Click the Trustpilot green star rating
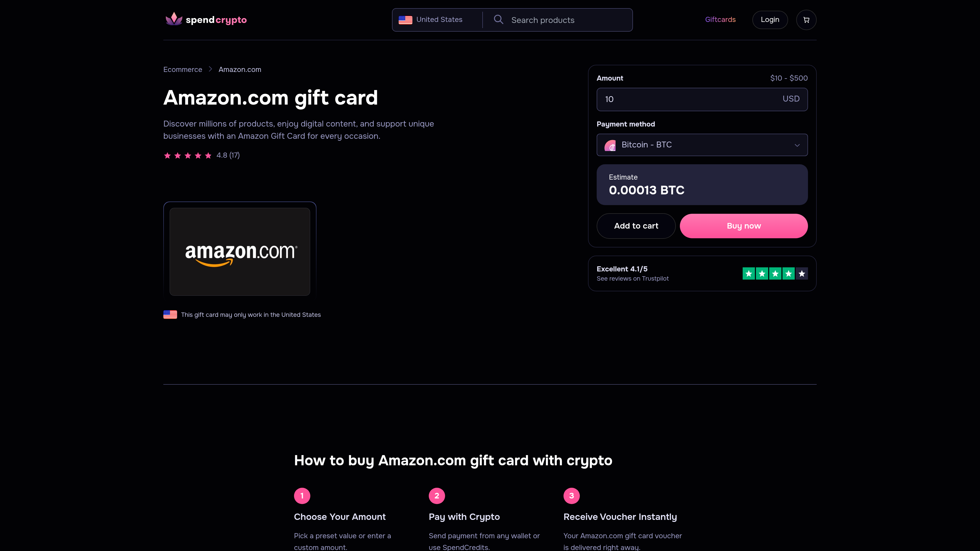Viewport: 980px width, 551px height. (x=775, y=273)
